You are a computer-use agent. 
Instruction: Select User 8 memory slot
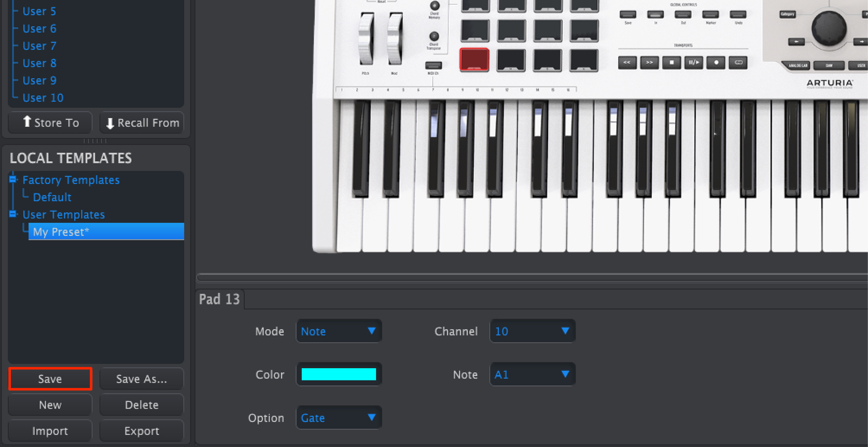pos(39,63)
